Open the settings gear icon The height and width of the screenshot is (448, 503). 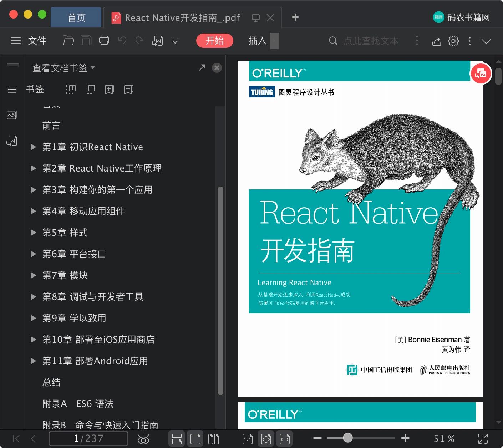pyautogui.click(x=453, y=41)
